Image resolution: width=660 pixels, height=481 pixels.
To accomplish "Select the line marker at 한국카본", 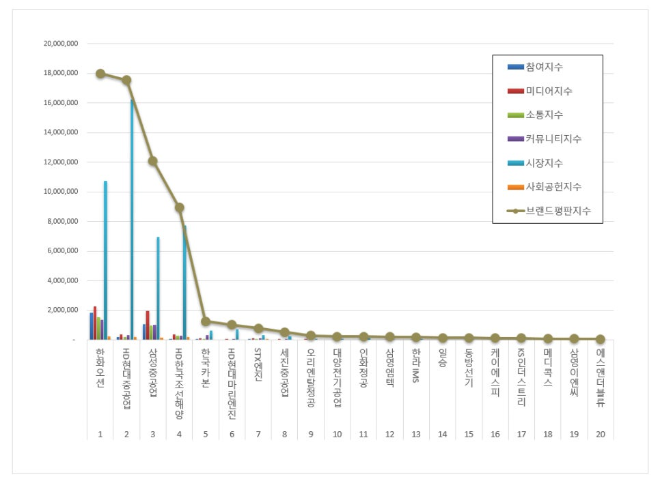I will click(x=205, y=322).
